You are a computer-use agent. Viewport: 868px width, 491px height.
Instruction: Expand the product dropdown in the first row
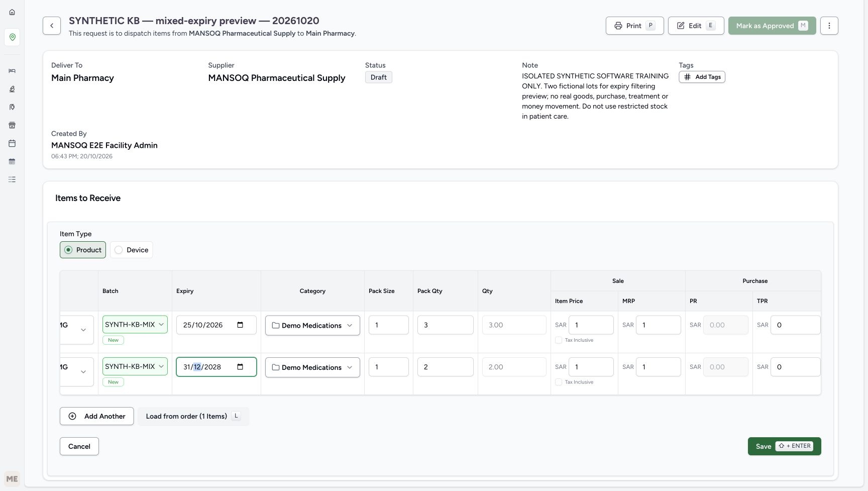(77, 330)
